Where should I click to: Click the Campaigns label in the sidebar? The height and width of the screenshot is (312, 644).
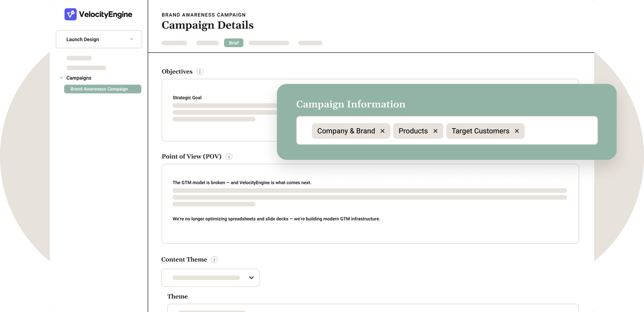(x=79, y=78)
